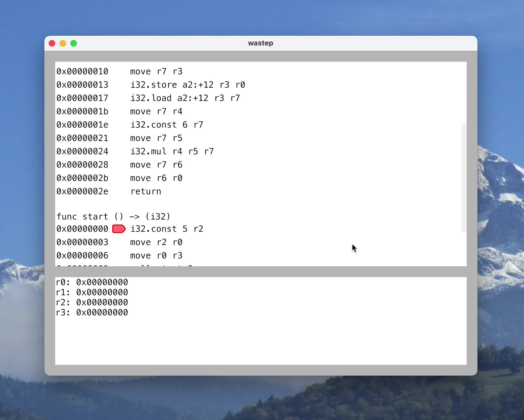Click the yellow minimize window button
Viewport: 524px width, 420px height.
coord(63,43)
